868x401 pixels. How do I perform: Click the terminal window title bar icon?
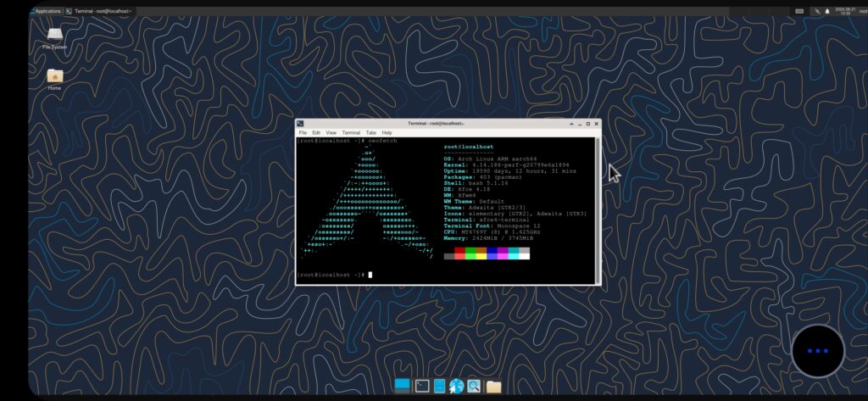pos(301,124)
